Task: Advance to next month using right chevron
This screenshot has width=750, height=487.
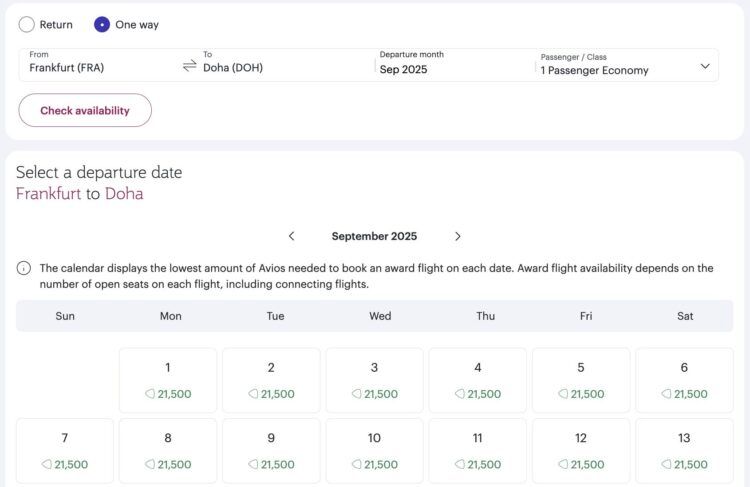Action: pyautogui.click(x=458, y=236)
